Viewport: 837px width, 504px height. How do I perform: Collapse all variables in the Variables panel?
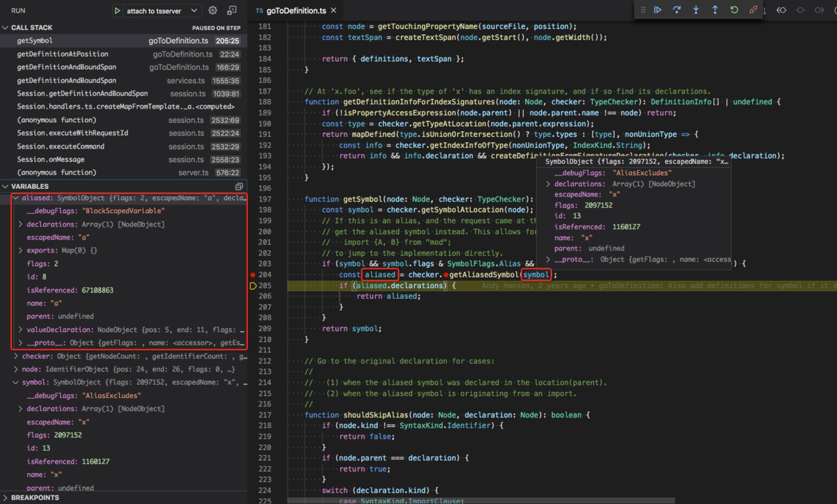pyautogui.click(x=239, y=186)
